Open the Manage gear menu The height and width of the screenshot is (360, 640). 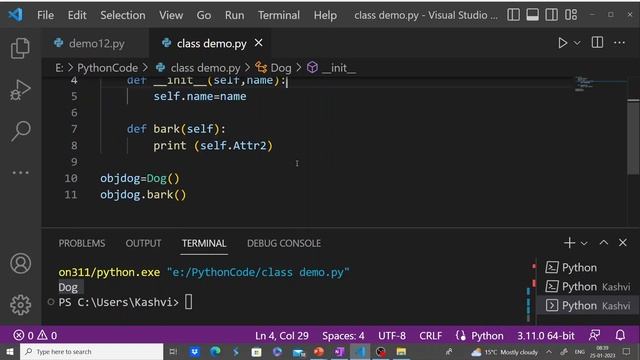[20, 304]
